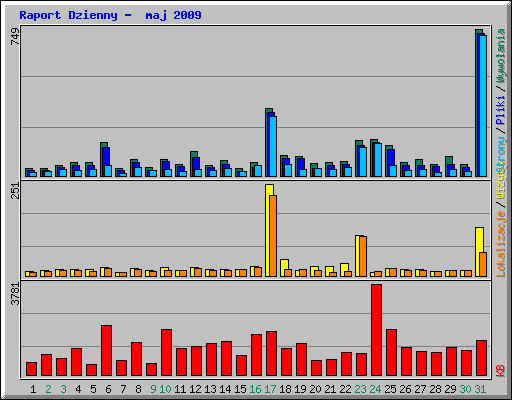Click the yellow visits bar for day 17
Image resolution: width=512 pixels, height=400 pixels.
(x=268, y=230)
